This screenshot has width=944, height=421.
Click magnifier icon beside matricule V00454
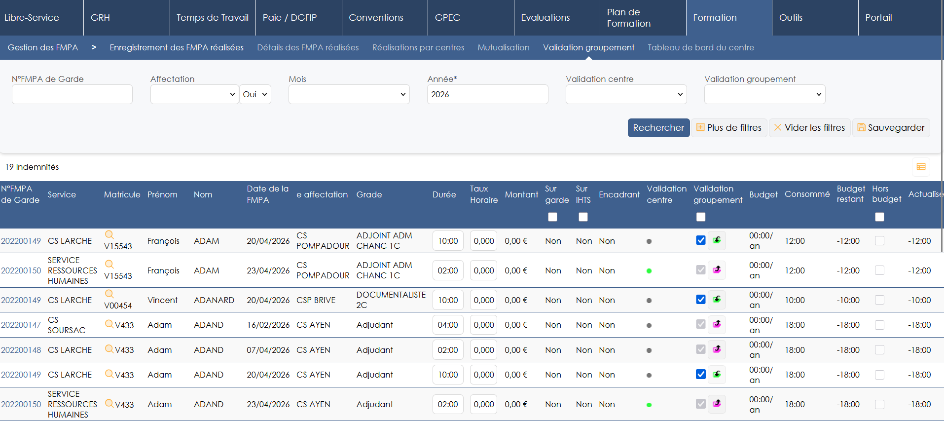point(109,294)
